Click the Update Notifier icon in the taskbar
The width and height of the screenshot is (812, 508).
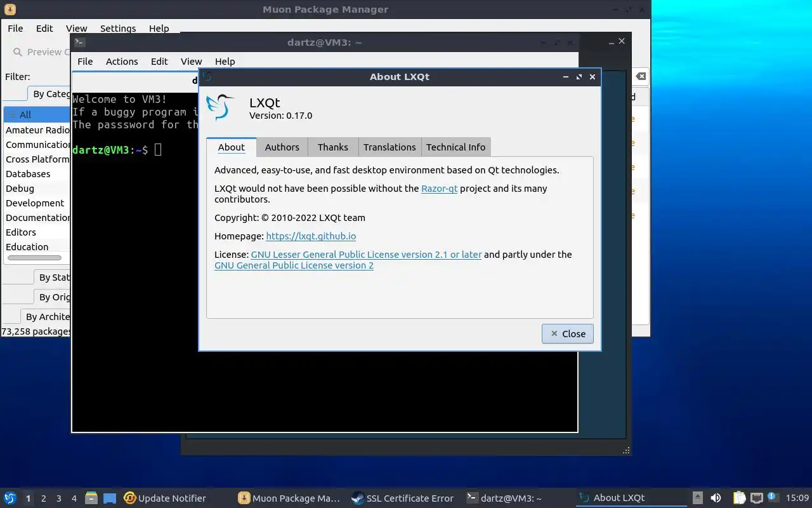(x=130, y=498)
